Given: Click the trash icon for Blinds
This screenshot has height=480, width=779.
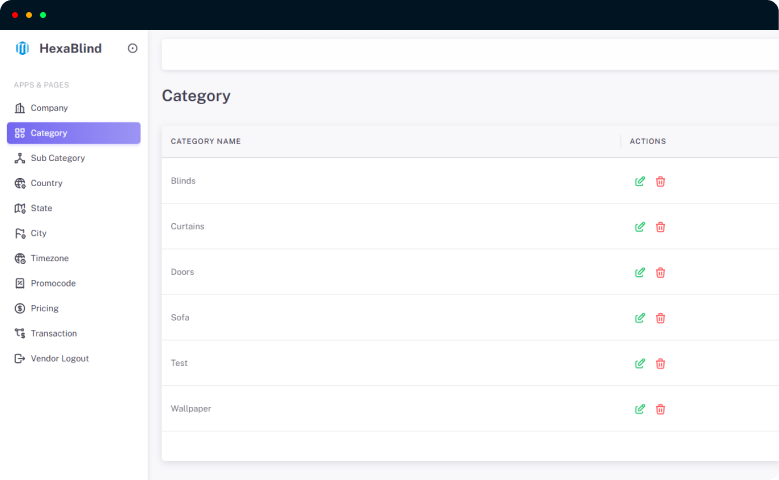Looking at the screenshot, I should coord(660,181).
